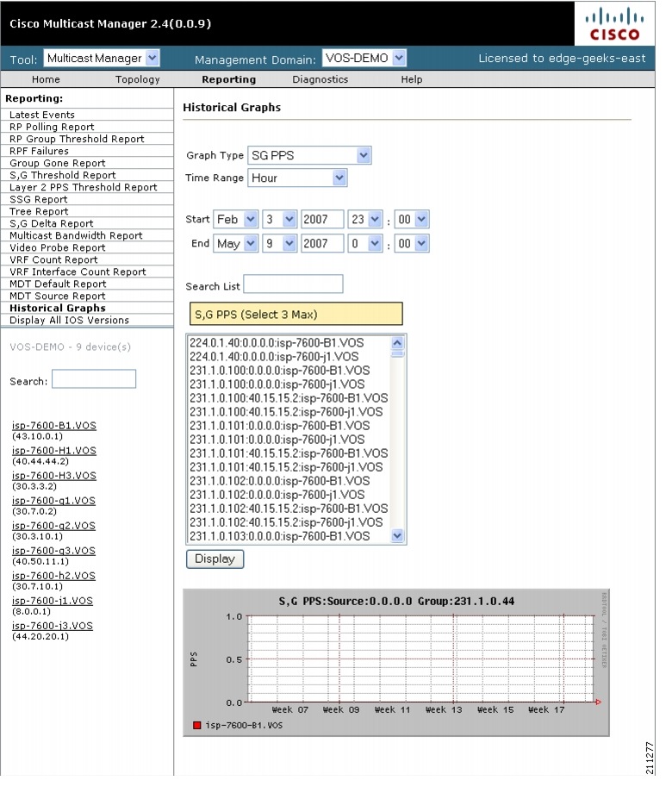The width and height of the screenshot is (672, 793).
Task: Open the Start minute dropdown
Action: coord(412,220)
